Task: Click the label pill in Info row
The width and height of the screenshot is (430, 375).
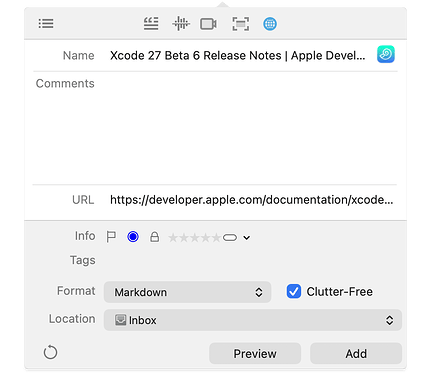Action: coord(230,238)
